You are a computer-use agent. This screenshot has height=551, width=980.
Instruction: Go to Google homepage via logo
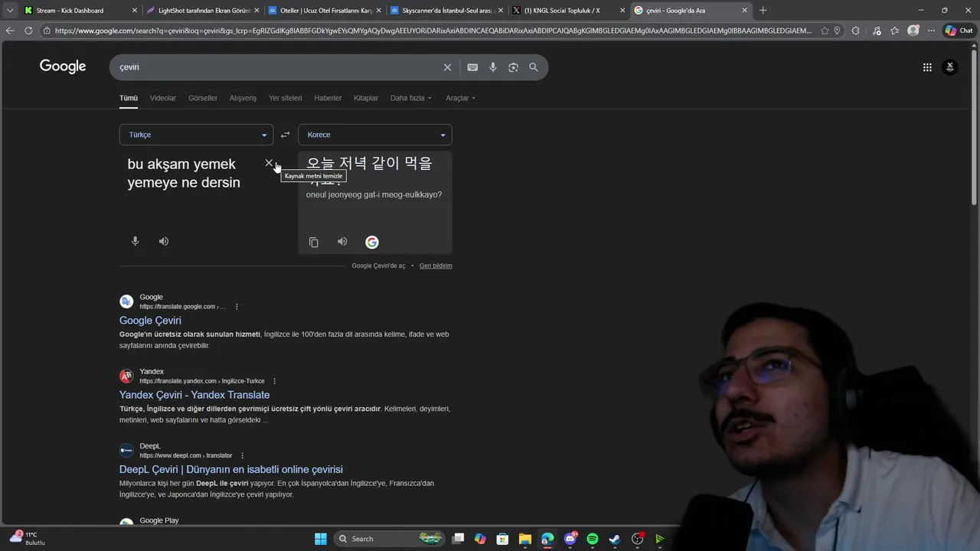(x=63, y=67)
